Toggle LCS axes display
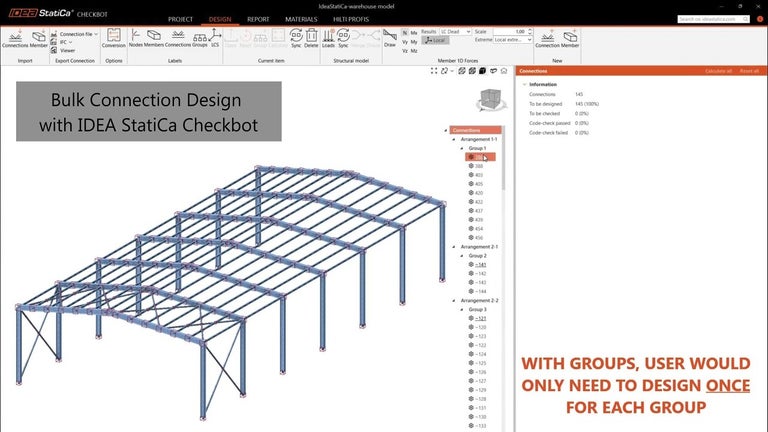Image resolution: width=768 pixels, height=432 pixels. click(215, 39)
